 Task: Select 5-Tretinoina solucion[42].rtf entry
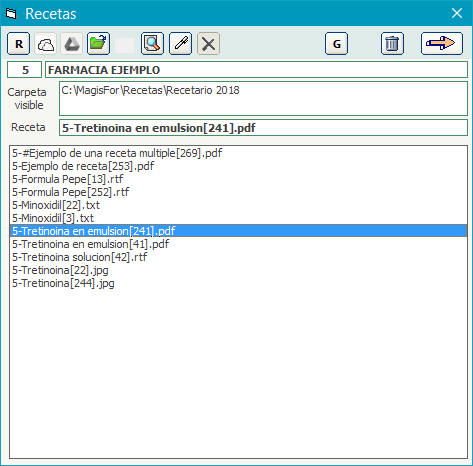coord(80,257)
